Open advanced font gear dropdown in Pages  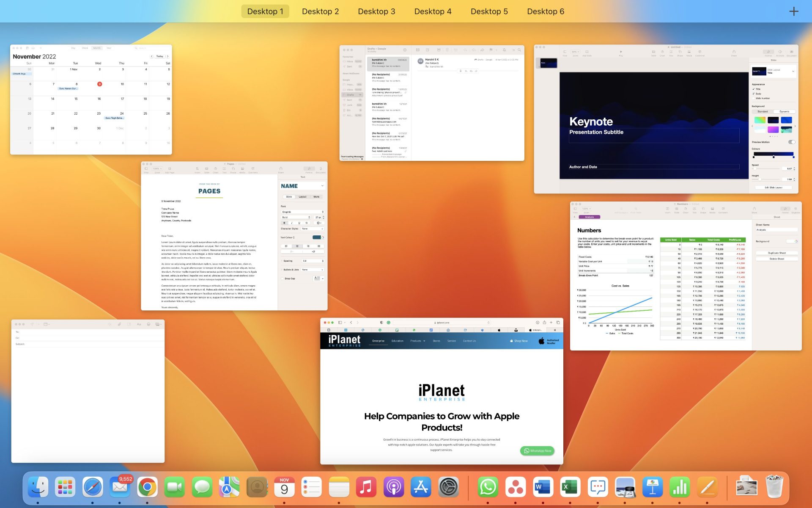click(x=319, y=223)
